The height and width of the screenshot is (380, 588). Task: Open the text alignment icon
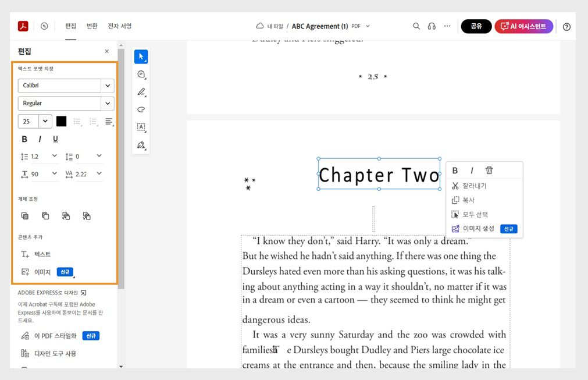tap(109, 122)
